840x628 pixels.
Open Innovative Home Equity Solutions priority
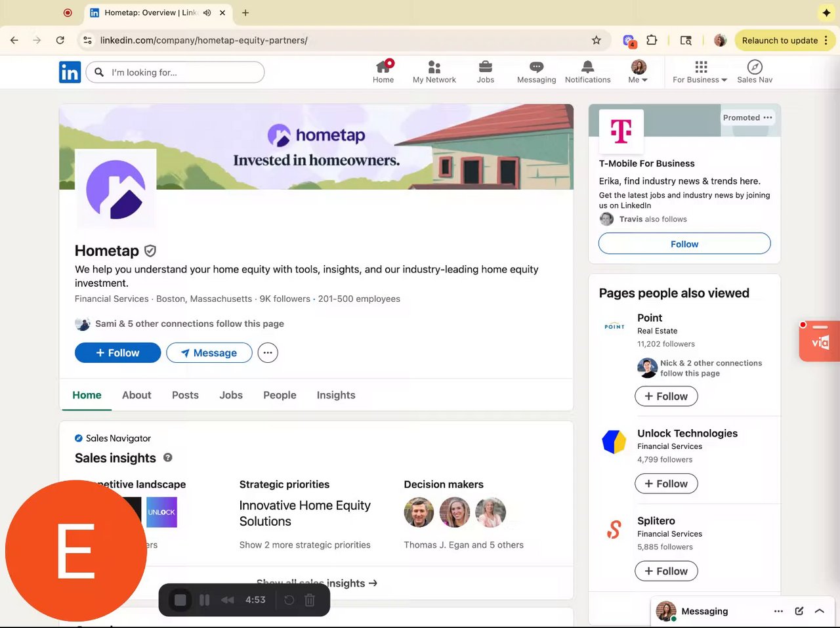[x=305, y=513]
